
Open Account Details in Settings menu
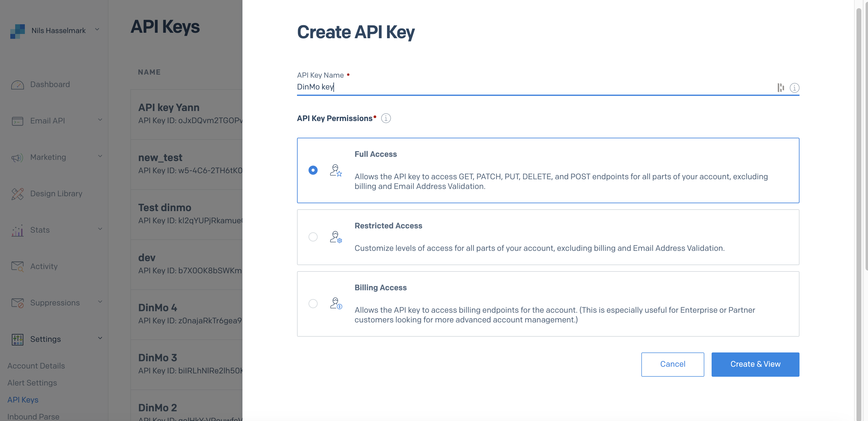click(x=36, y=366)
